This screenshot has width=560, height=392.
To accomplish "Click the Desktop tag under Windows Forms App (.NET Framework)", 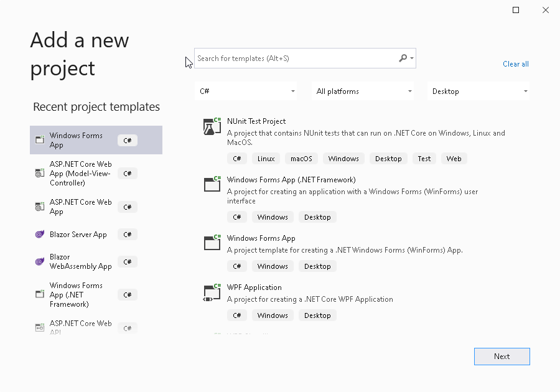I will pyautogui.click(x=317, y=217).
